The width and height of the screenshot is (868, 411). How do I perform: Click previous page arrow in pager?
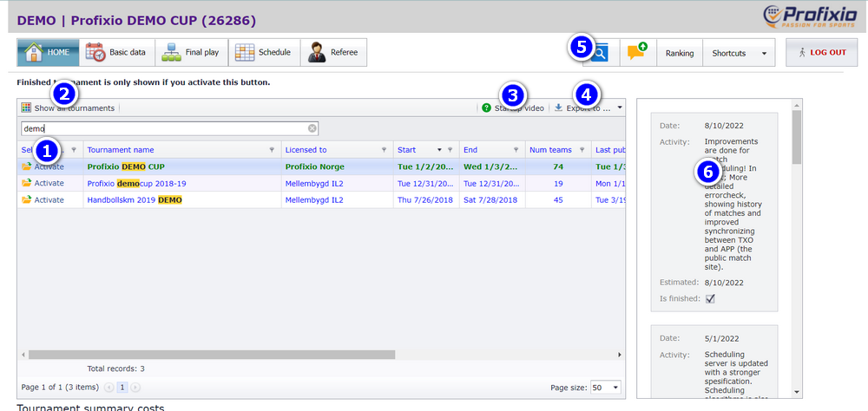point(109,388)
